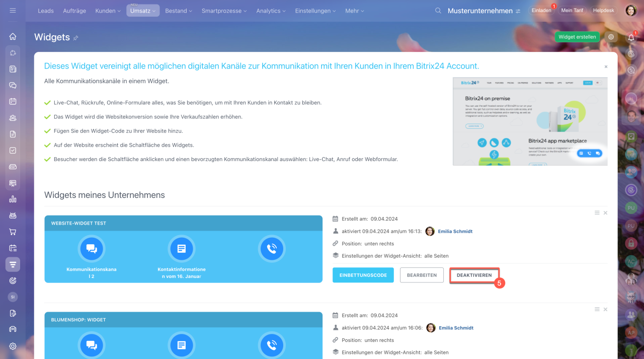The image size is (644, 359).
Task: Click 'Position: unten rechts' in Website-Widget Test row
Action: 368,243
